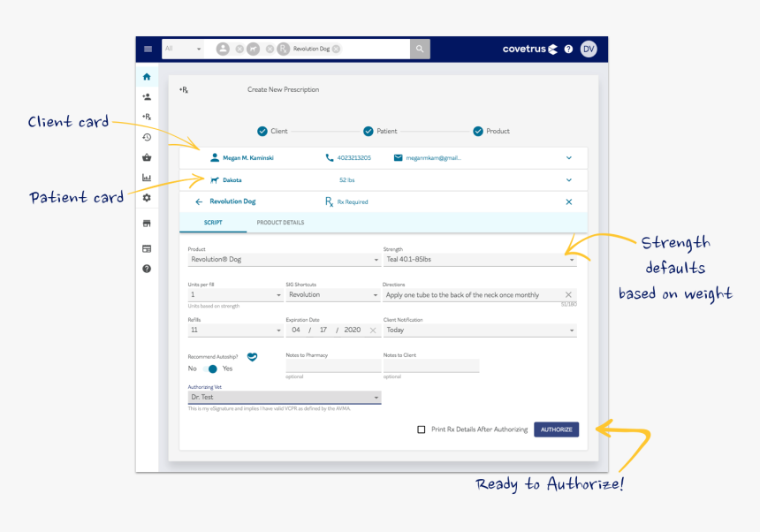The height and width of the screenshot is (532, 760).
Task: Click the magnifier search button
Action: [x=420, y=49]
